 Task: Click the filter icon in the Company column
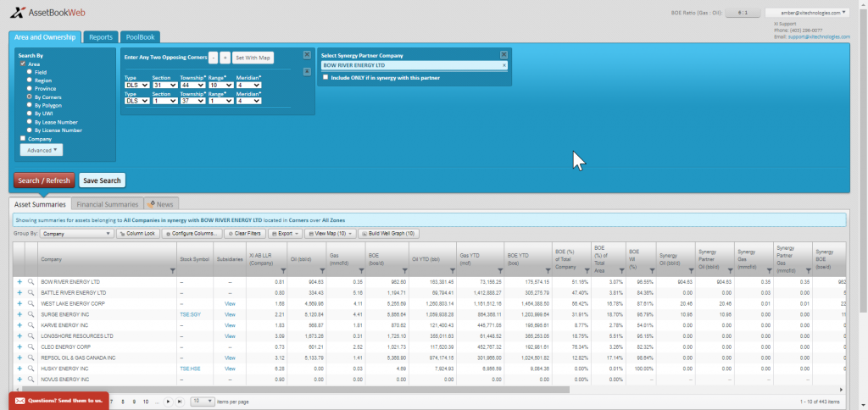pos(173,270)
